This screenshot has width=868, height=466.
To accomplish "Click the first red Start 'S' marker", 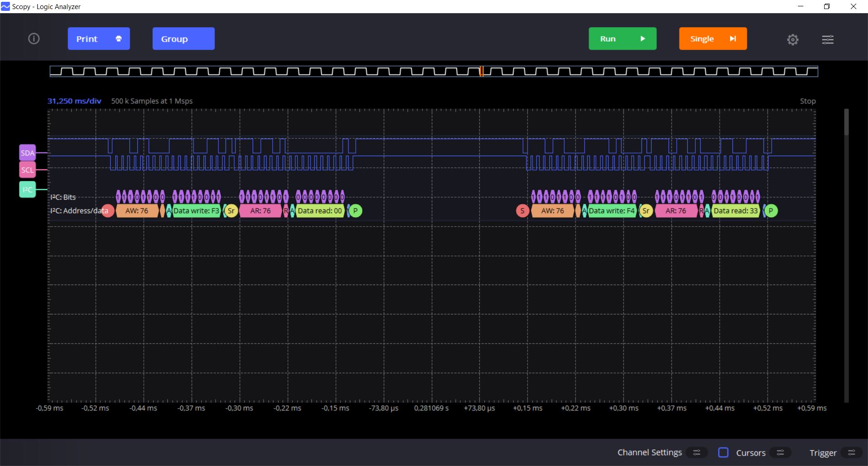I will point(108,211).
